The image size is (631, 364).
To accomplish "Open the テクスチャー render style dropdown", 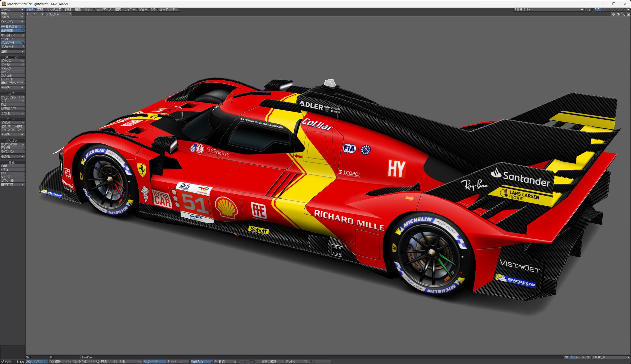I will point(58,14).
